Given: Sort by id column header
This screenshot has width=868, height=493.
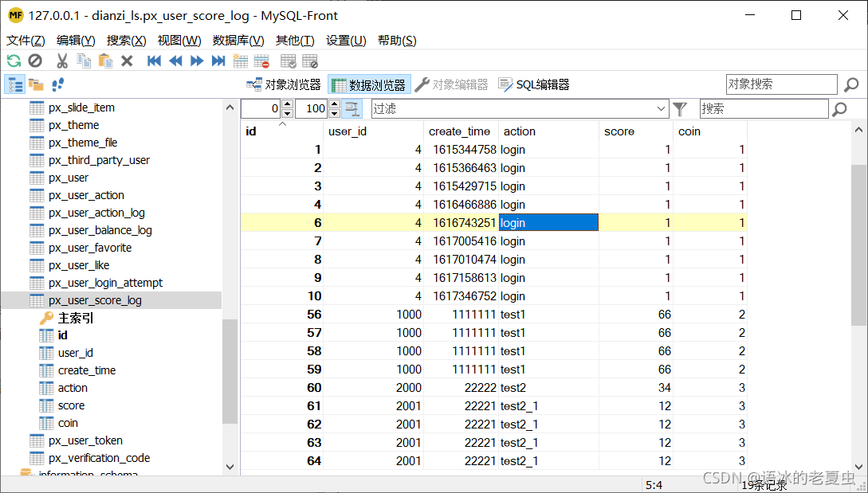Looking at the screenshot, I should (282, 131).
